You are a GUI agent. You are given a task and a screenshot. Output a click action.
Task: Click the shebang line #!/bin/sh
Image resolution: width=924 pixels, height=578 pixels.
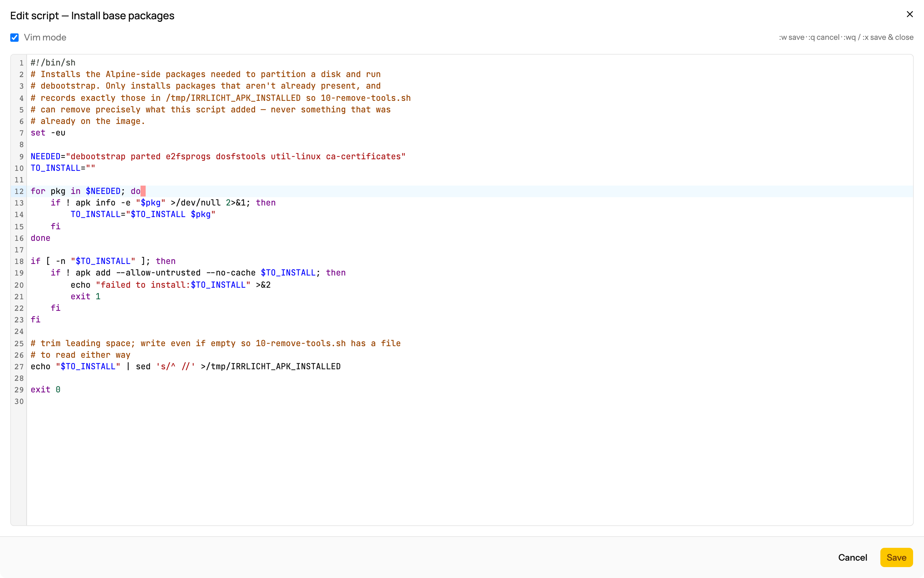pos(53,63)
